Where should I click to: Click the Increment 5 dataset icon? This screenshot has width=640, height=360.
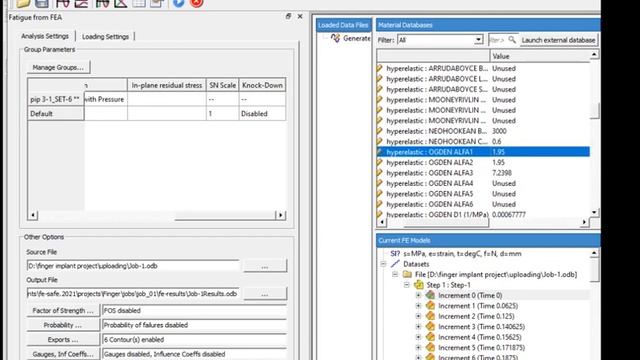430,347
